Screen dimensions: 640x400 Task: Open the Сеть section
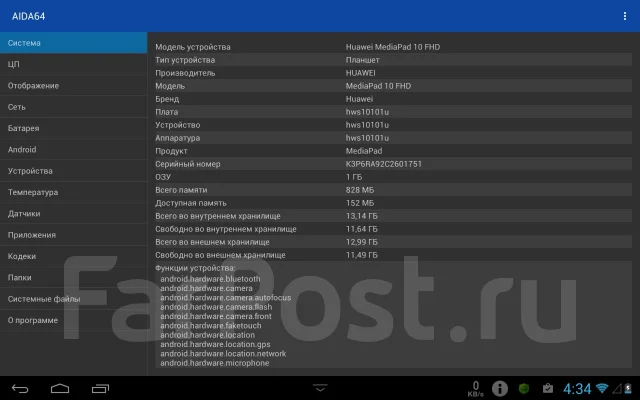[x=73, y=107]
